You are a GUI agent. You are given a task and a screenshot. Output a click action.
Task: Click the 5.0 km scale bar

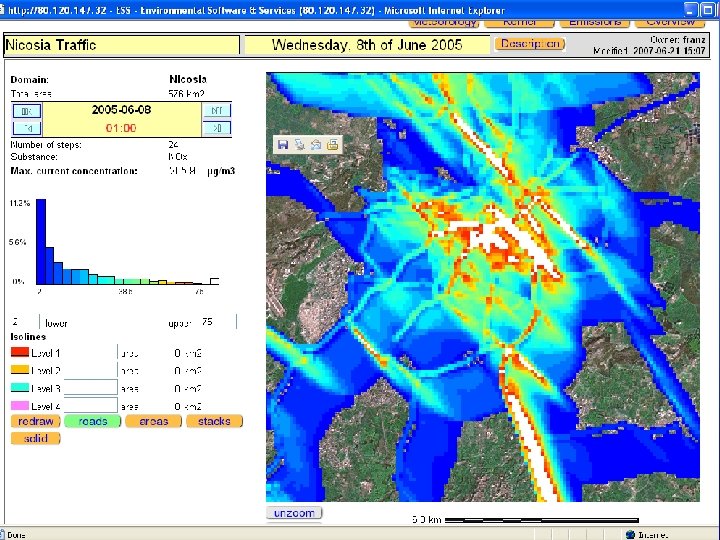click(542, 520)
